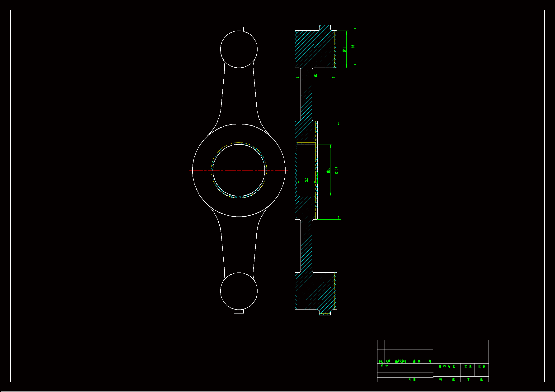Image resolution: width=555 pixels, height=392 pixels.
Task: Select the 比例 scale header cell
Action: 482,366
